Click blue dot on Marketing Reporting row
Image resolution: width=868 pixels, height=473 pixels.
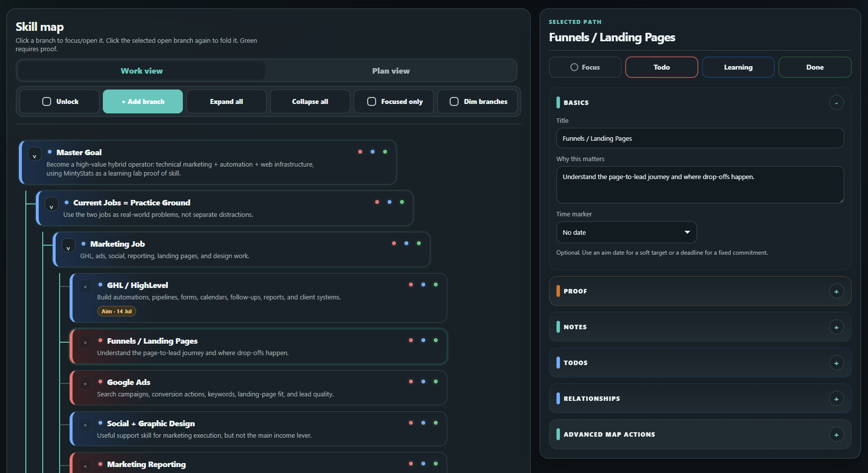coord(423,464)
